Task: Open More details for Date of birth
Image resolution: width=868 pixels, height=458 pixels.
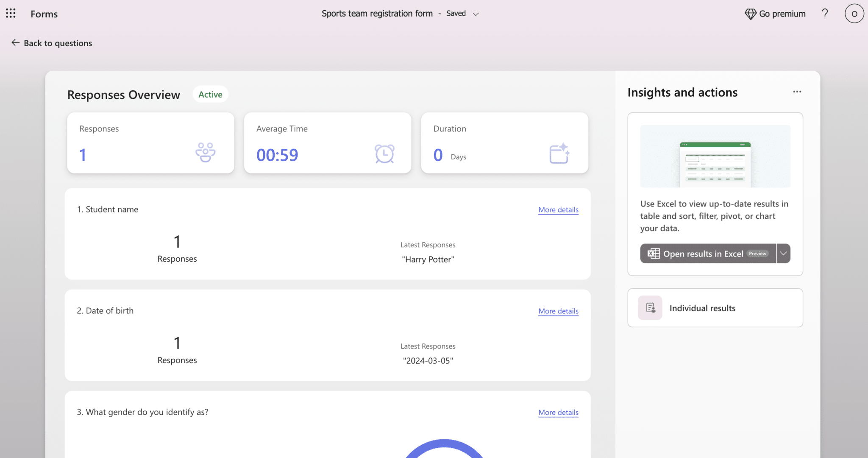Action: point(558,311)
